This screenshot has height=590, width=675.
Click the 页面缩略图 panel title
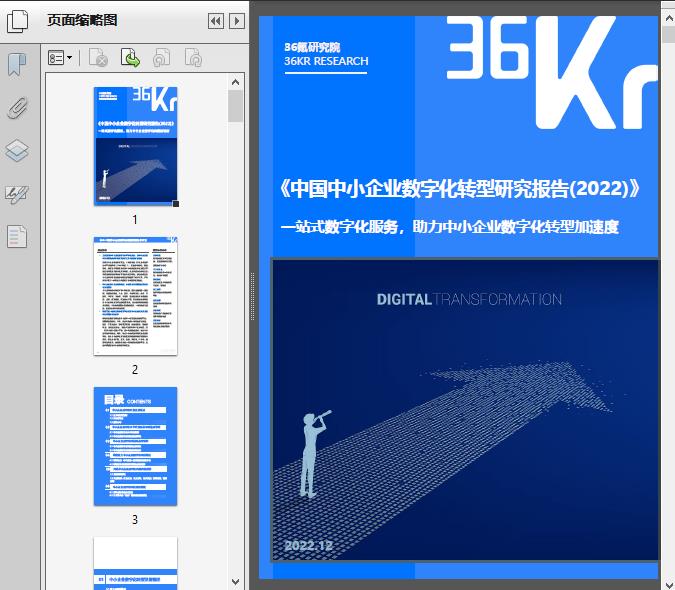[x=82, y=20]
